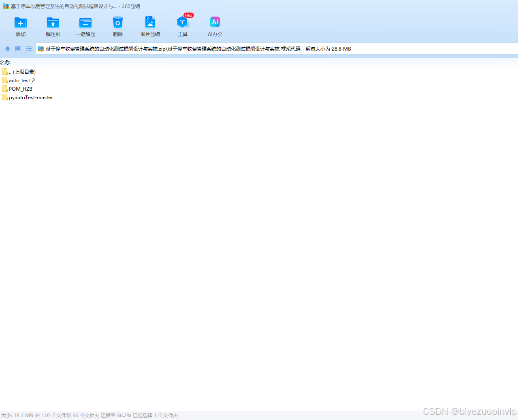The height and width of the screenshot is (420, 518).
Task: Select the pyautoTest-master folder name
Action: point(31,98)
